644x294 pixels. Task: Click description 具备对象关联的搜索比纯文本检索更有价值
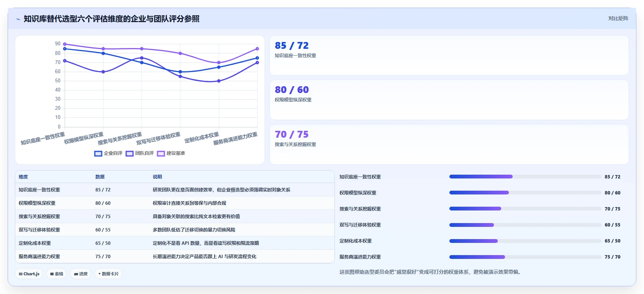coord(196,216)
